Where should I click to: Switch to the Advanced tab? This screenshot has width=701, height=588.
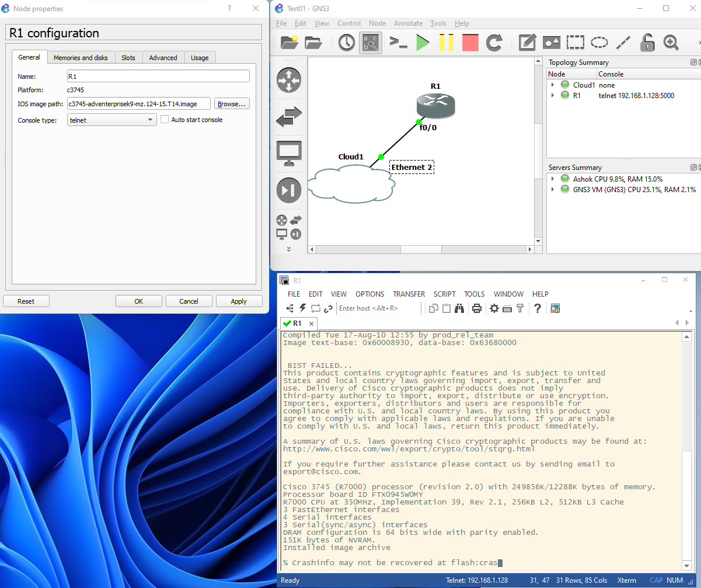click(x=163, y=58)
